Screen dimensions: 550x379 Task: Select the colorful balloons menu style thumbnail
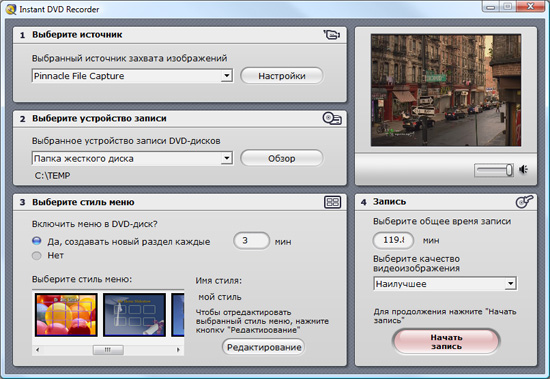click(x=66, y=315)
